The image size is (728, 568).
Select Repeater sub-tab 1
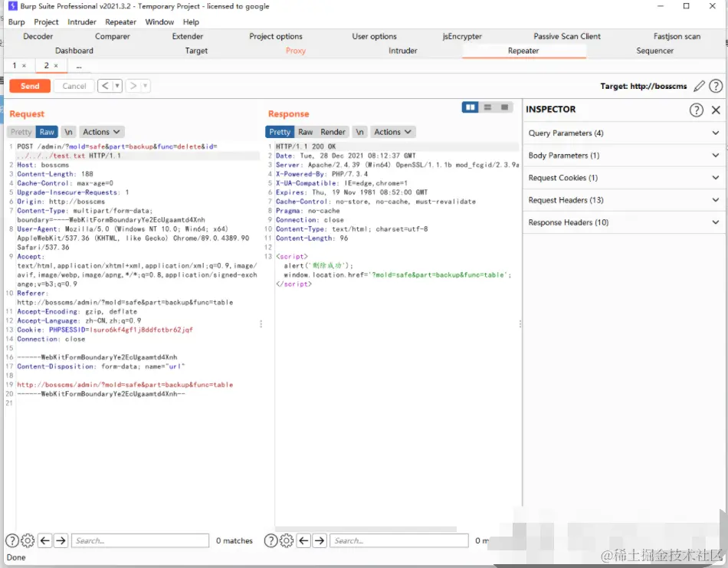pyautogui.click(x=15, y=66)
